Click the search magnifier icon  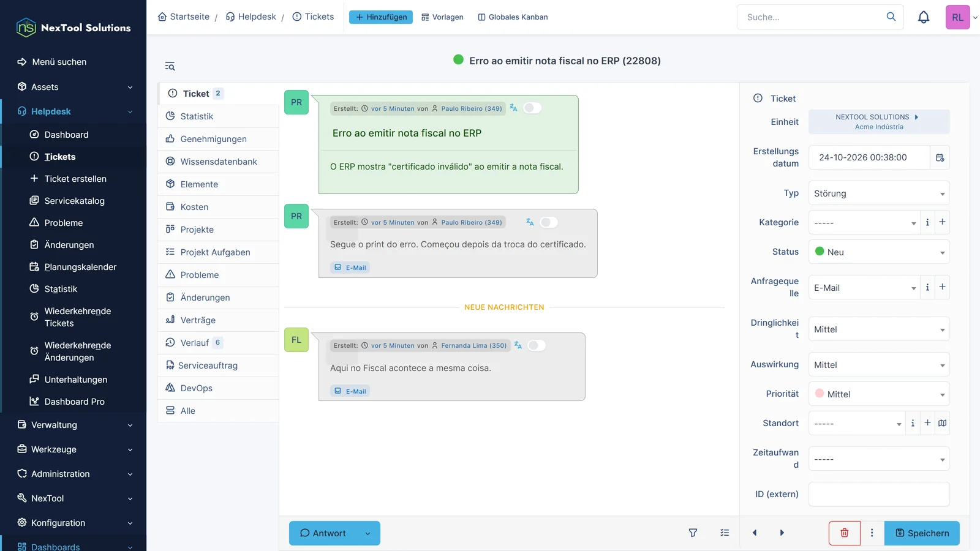(891, 17)
